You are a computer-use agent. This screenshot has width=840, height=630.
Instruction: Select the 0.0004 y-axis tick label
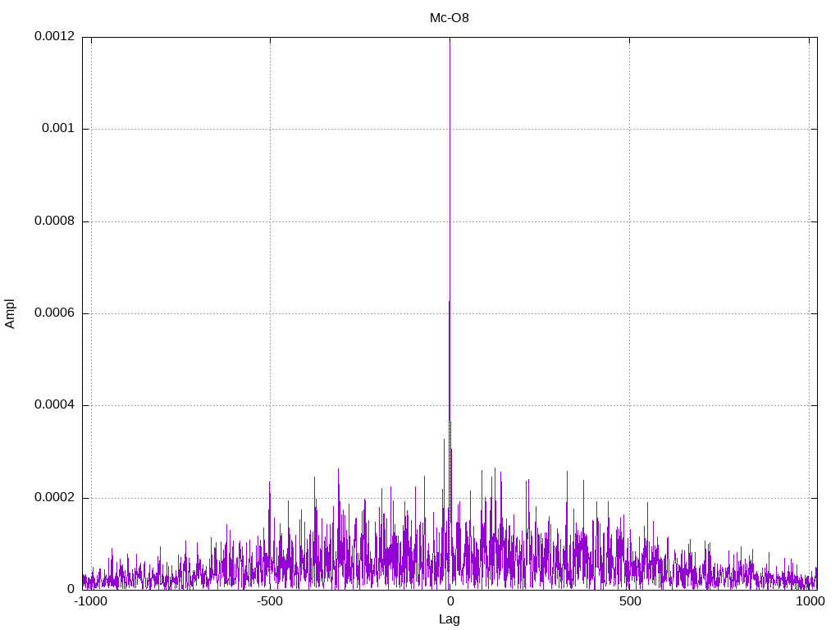click(x=54, y=405)
